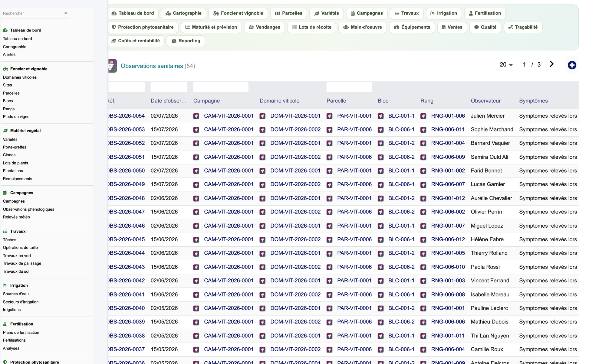This screenshot has width=589, height=364.
Task: Click the blue plus add-observation icon
Action: (x=572, y=65)
